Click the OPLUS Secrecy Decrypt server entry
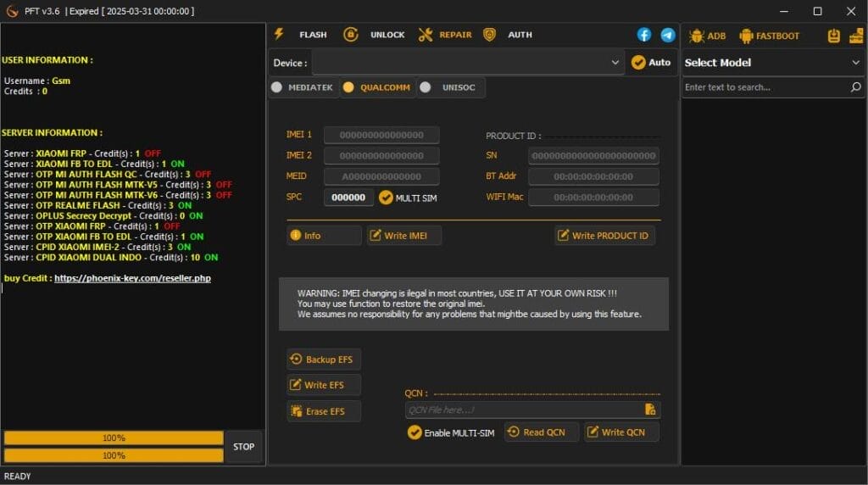This screenshot has height=485, width=868. (103, 216)
